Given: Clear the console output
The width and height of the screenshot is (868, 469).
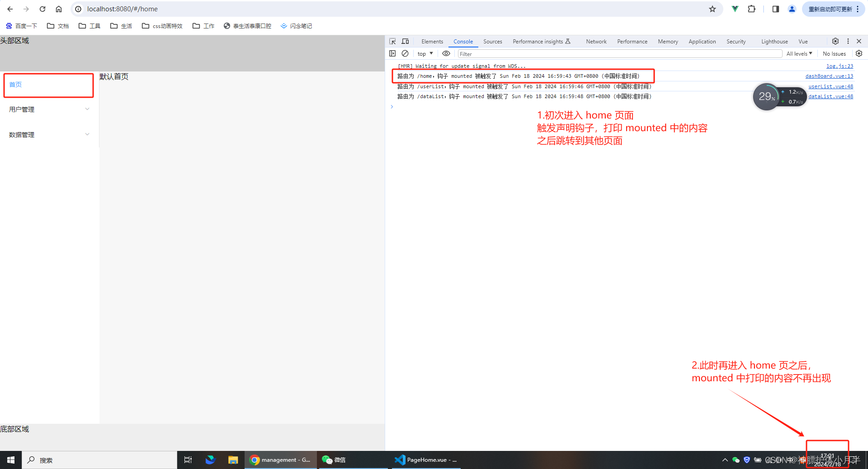Looking at the screenshot, I should (x=405, y=53).
